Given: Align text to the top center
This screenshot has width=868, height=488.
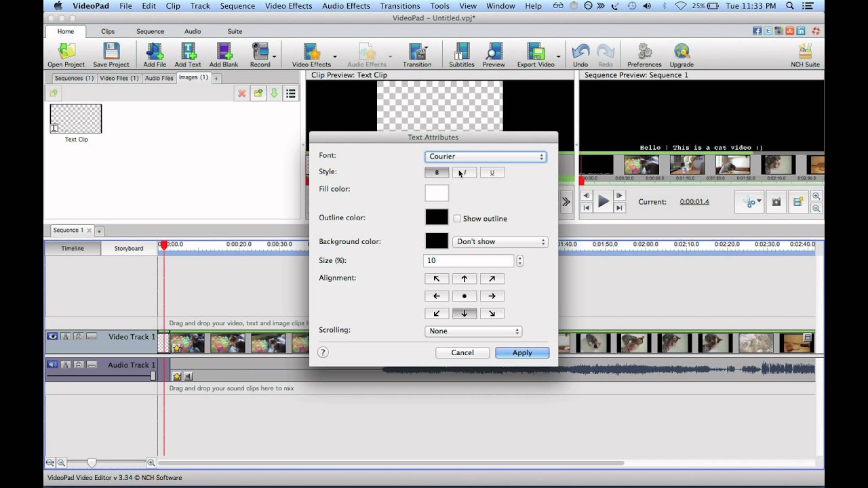Looking at the screenshot, I should 465,279.
